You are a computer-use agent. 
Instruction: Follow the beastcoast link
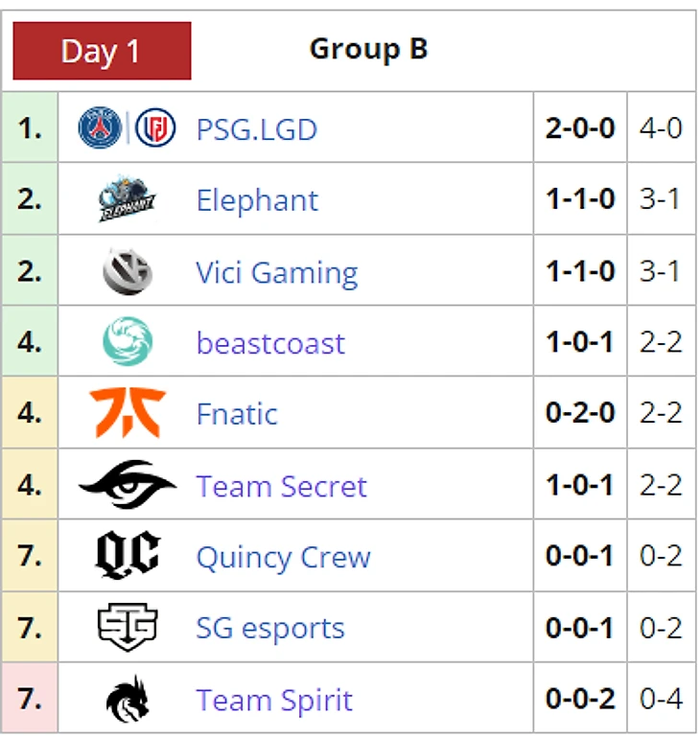(x=270, y=343)
